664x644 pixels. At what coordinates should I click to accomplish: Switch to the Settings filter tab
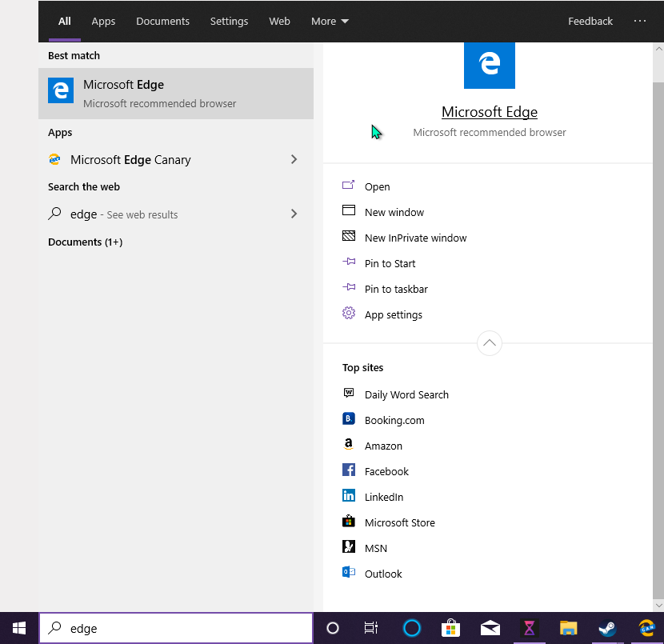click(x=229, y=21)
